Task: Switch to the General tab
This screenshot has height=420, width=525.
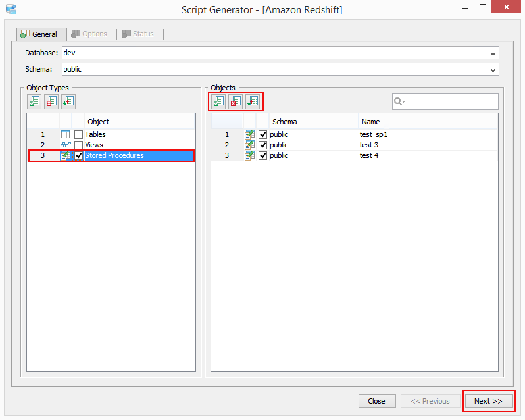Action: pos(41,34)
